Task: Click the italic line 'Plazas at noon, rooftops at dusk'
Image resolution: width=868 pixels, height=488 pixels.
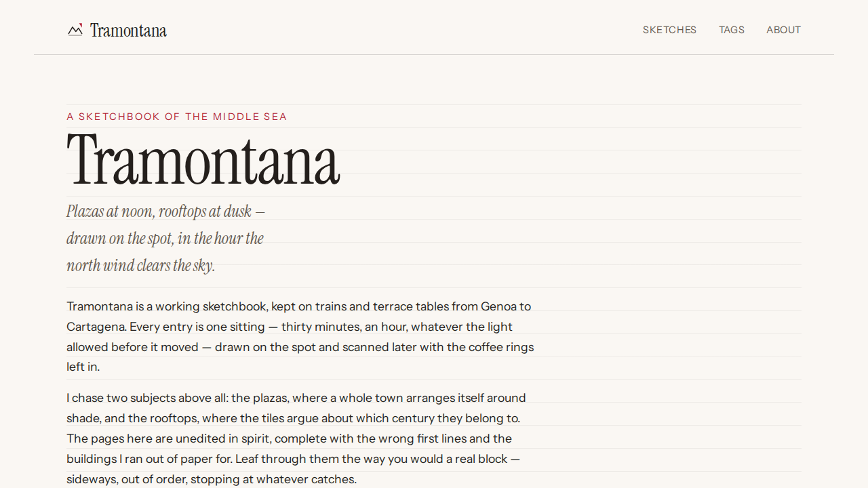Action: [x=166, y=211]
